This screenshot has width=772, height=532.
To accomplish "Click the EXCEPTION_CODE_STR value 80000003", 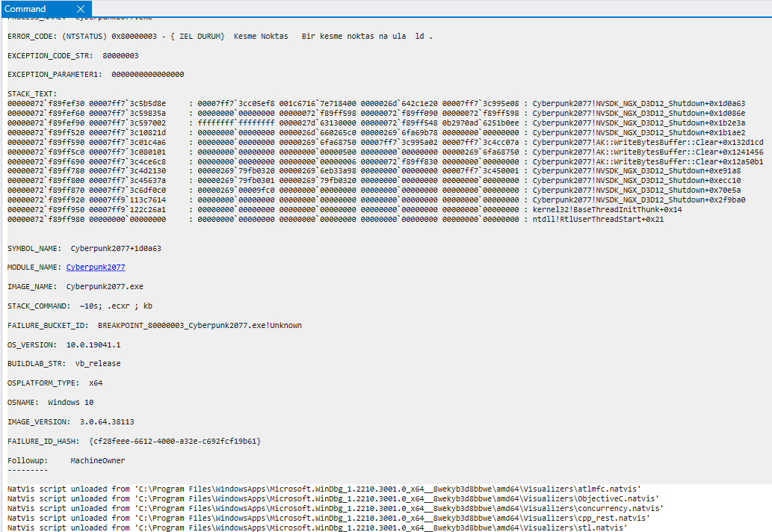I will pos(120,55).
